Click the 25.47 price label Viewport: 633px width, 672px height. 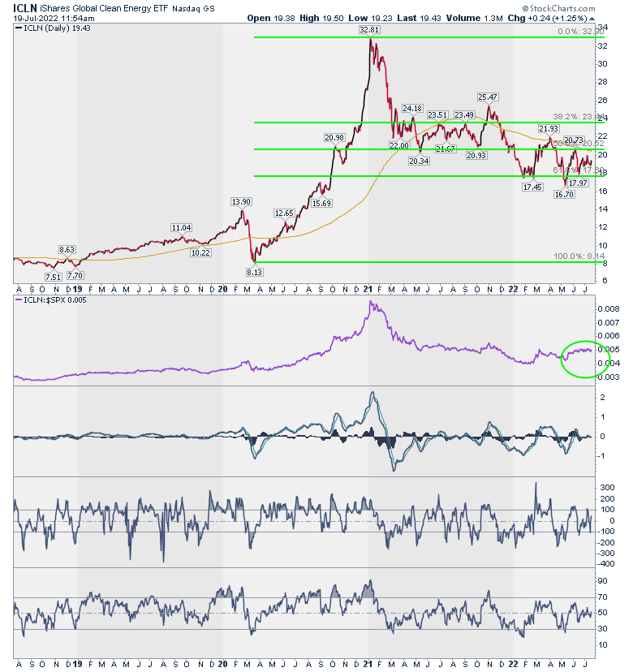[x=488, y=97]
